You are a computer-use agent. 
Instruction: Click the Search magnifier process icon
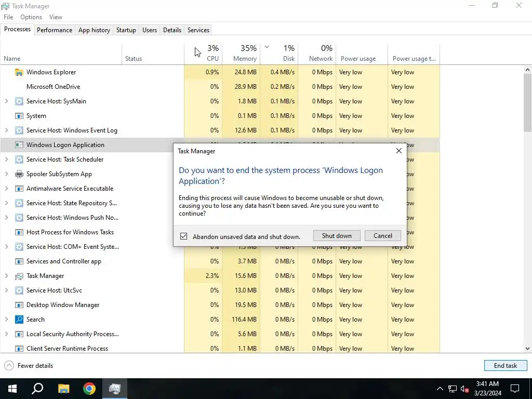[x=19, y=320]
